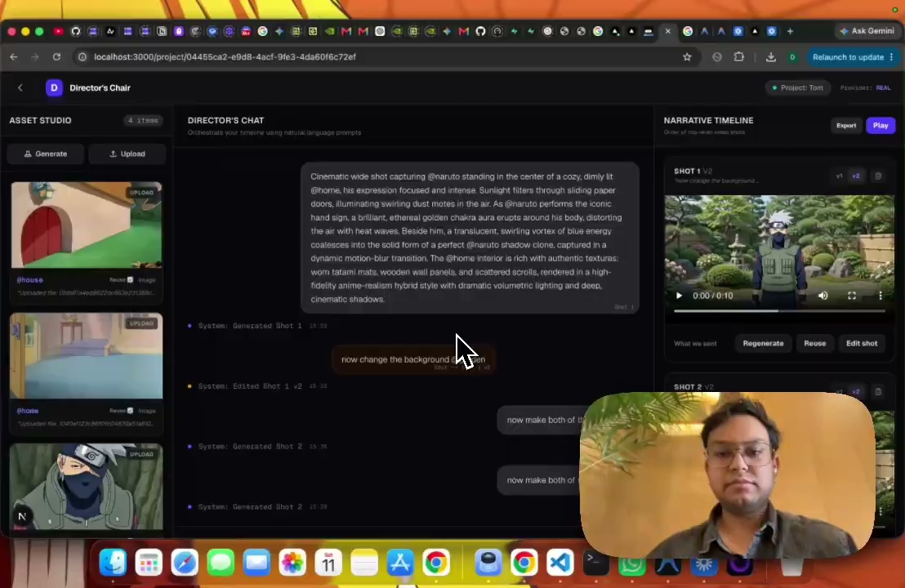Image resolution: width=905 pixels, height=588 pixels.
Task: Switch Shot 1 to version v1
Action: pos(839,176)
